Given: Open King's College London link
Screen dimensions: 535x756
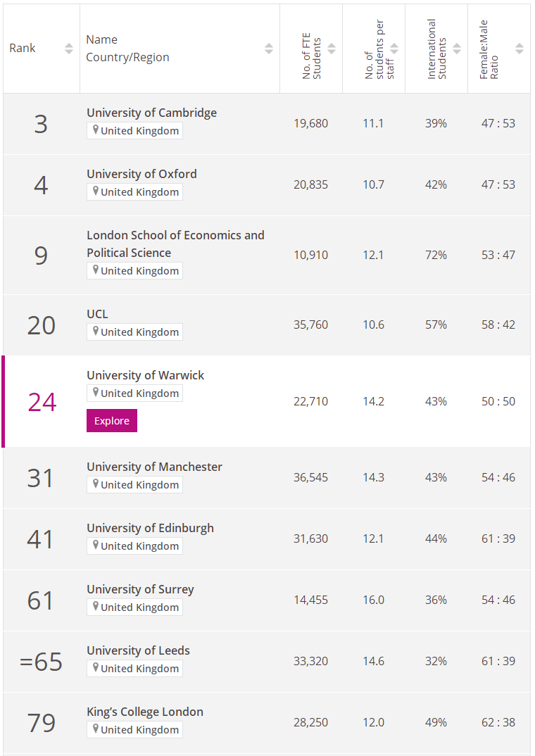Looking at the screenshot, I should [145, 712].
